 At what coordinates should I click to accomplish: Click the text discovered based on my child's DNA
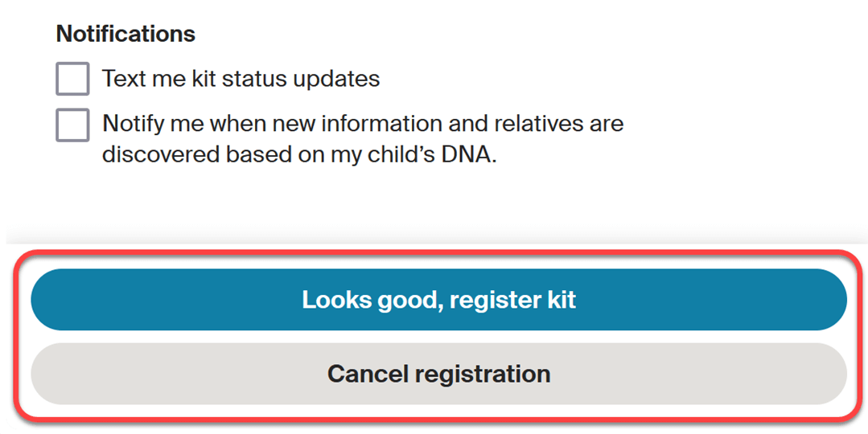pyautogui.click(x=299, y=155)
